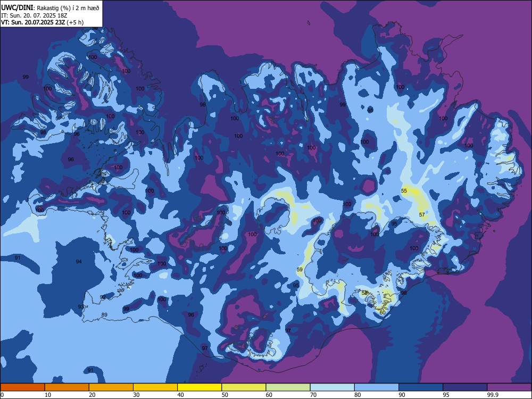Click the 'UWC/DINI: Rakastig (%) í 2 m hæð' title

point(50,8)
